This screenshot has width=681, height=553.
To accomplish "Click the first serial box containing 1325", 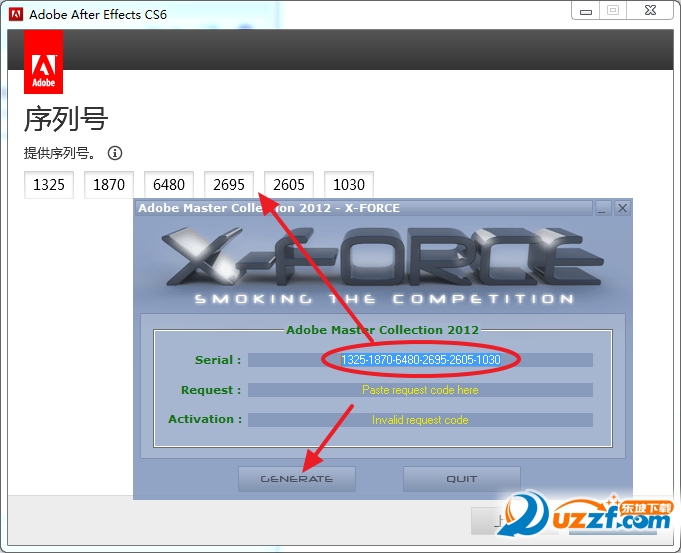I will (x=49, y=185).
